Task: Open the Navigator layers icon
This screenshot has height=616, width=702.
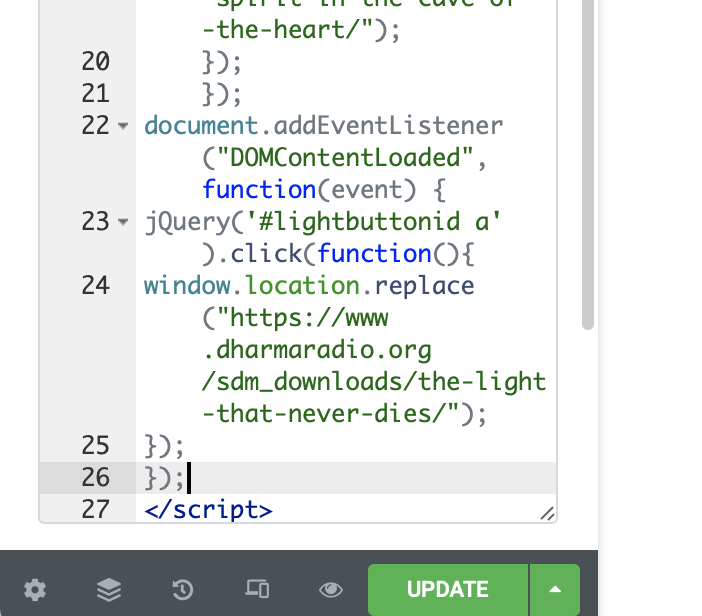Action: pos(109,590)
